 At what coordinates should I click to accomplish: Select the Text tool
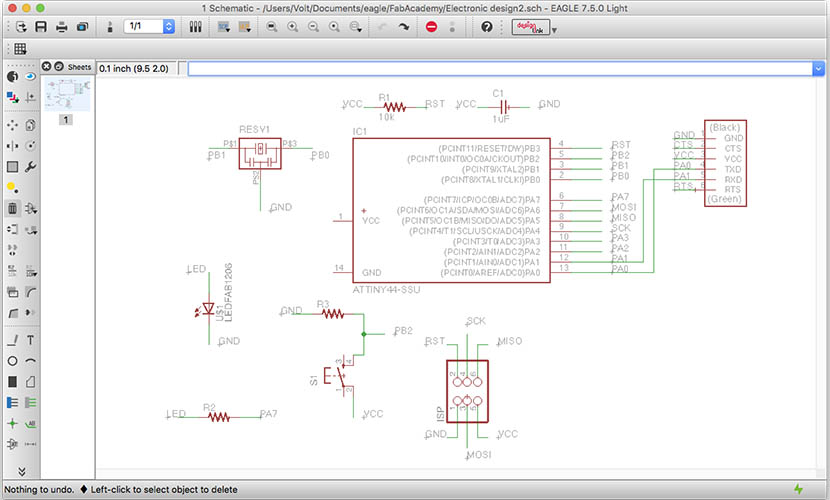click(x=30, y=340)
